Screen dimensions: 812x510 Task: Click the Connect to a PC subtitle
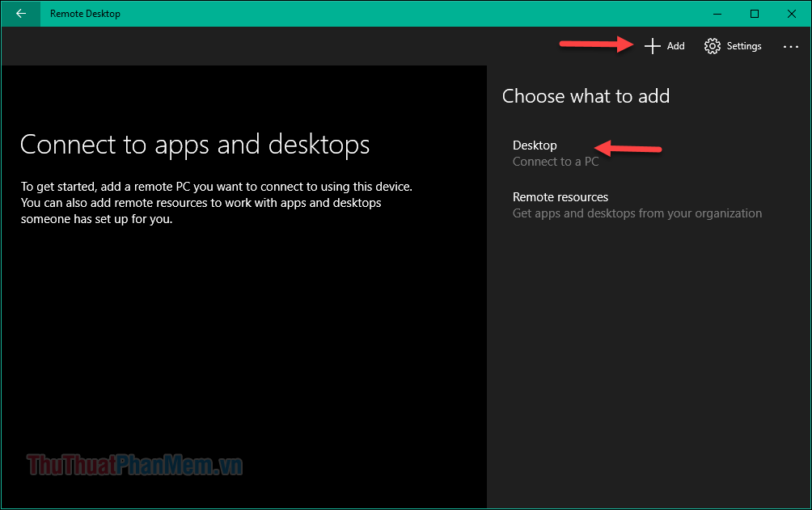tap(556, 162)
